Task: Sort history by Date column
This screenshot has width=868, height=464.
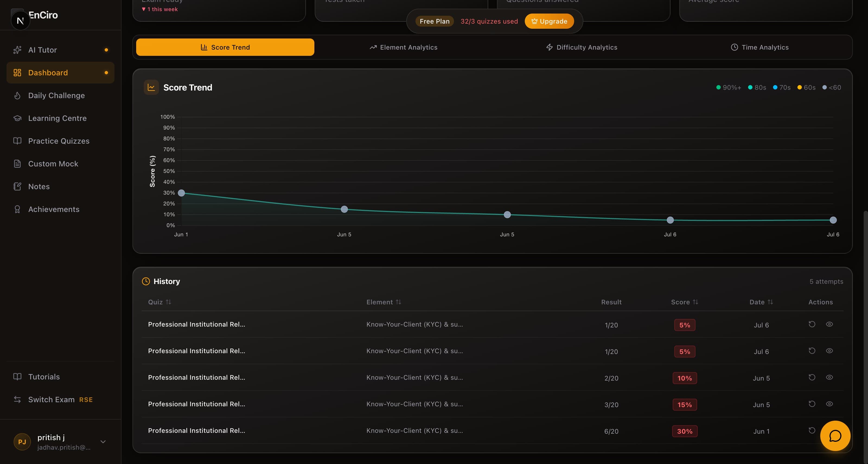Action: pos(761,302)
